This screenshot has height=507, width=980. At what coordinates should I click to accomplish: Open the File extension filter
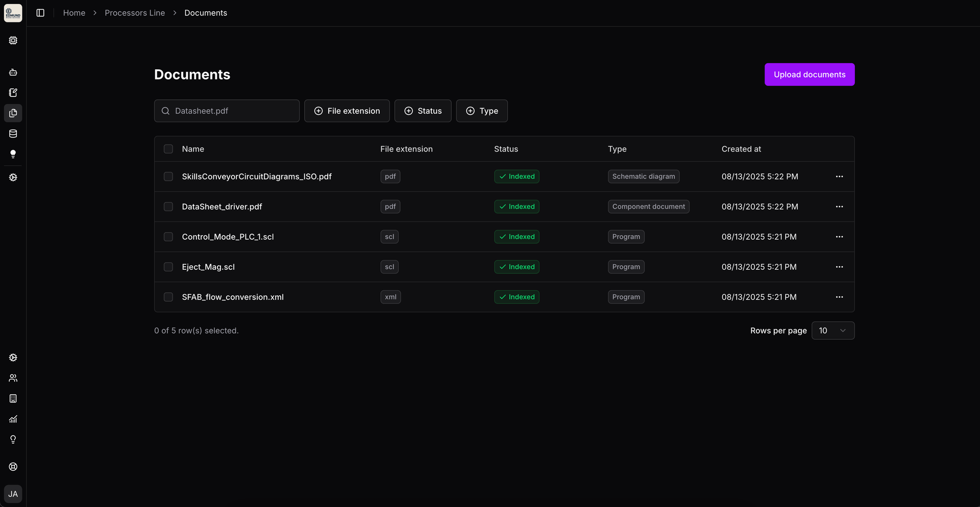click(347, 111)
